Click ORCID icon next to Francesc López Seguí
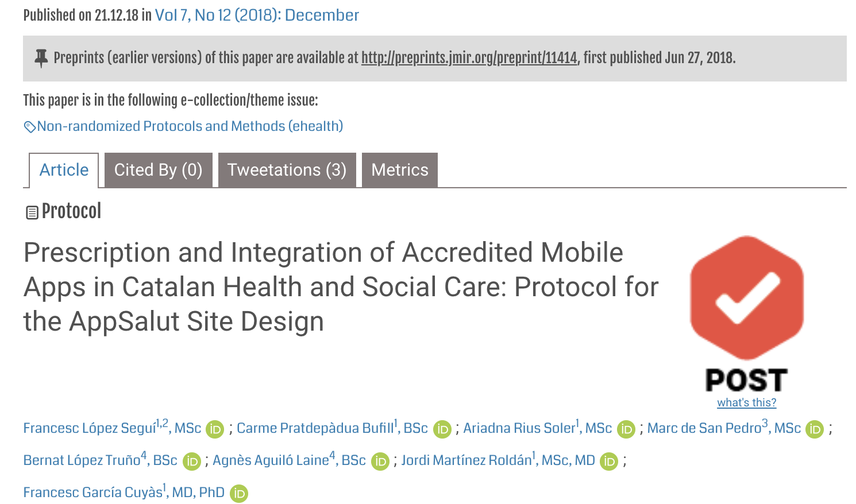856x504 pixels. pyautogui.click(x=215, y=429)
